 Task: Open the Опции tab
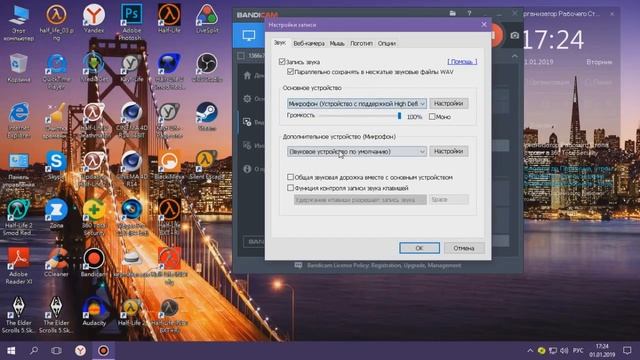tap(387, 43)
